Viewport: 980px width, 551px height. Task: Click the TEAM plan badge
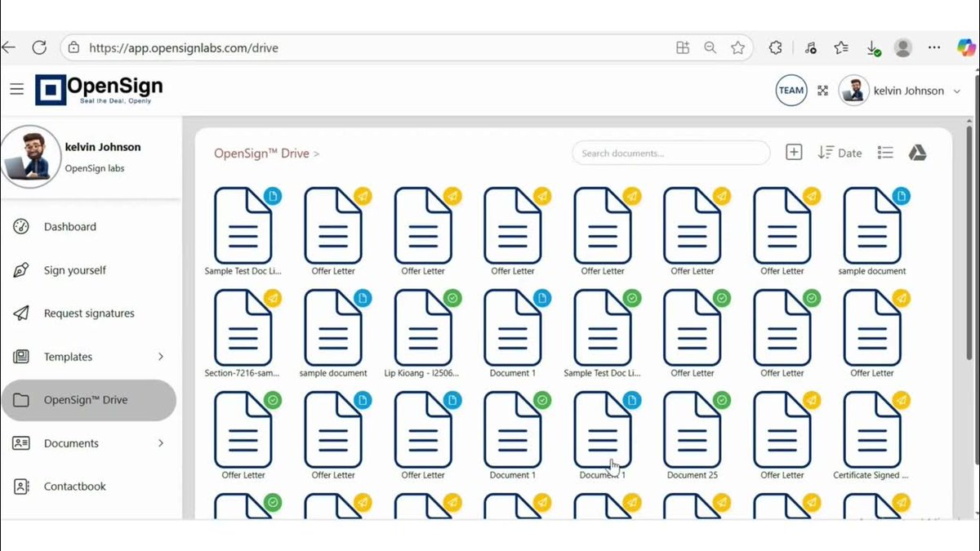[791, 91]
